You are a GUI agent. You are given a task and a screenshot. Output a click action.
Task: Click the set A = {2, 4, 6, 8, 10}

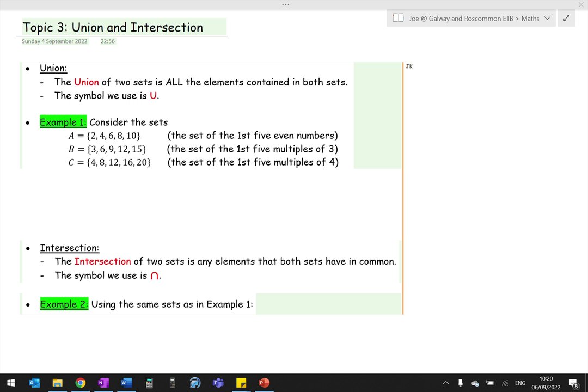104,136
